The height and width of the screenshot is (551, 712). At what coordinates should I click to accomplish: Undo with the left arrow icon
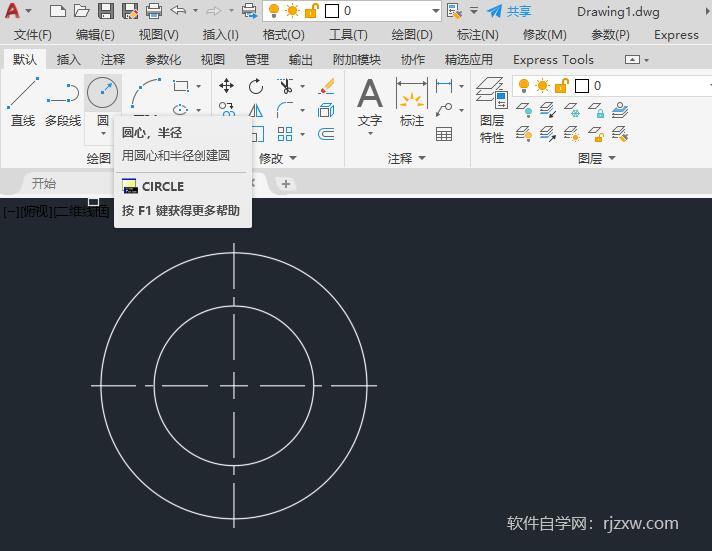[x=178, y=10]
